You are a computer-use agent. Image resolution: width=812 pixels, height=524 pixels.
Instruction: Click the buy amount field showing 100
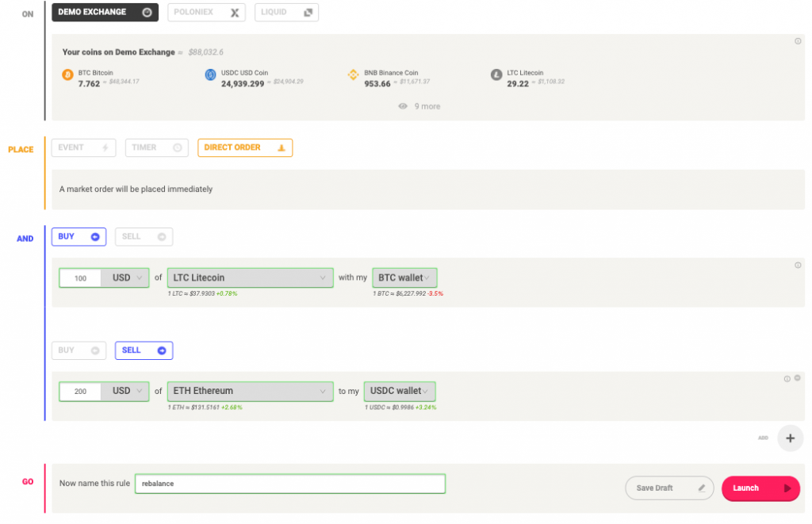(x=80, y=278)
